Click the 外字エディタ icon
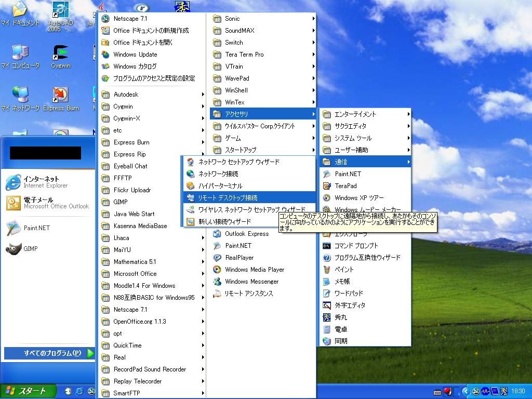 click(x=326, y=305)
